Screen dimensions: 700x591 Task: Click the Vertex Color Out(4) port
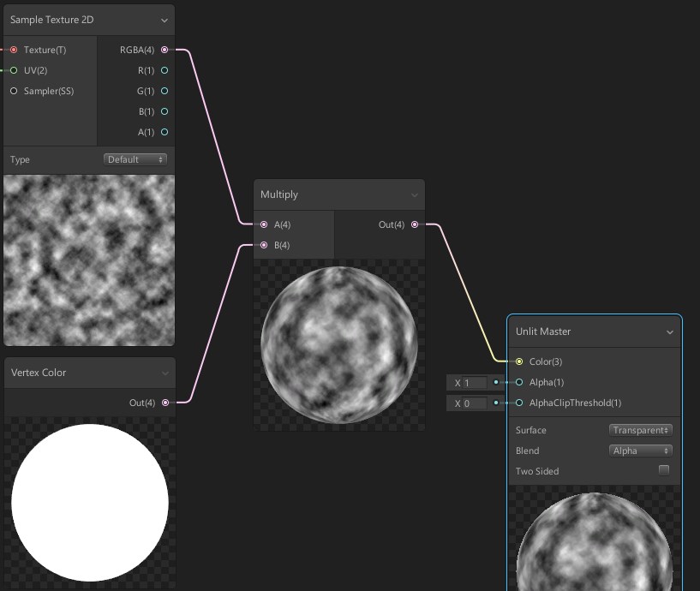165,403
